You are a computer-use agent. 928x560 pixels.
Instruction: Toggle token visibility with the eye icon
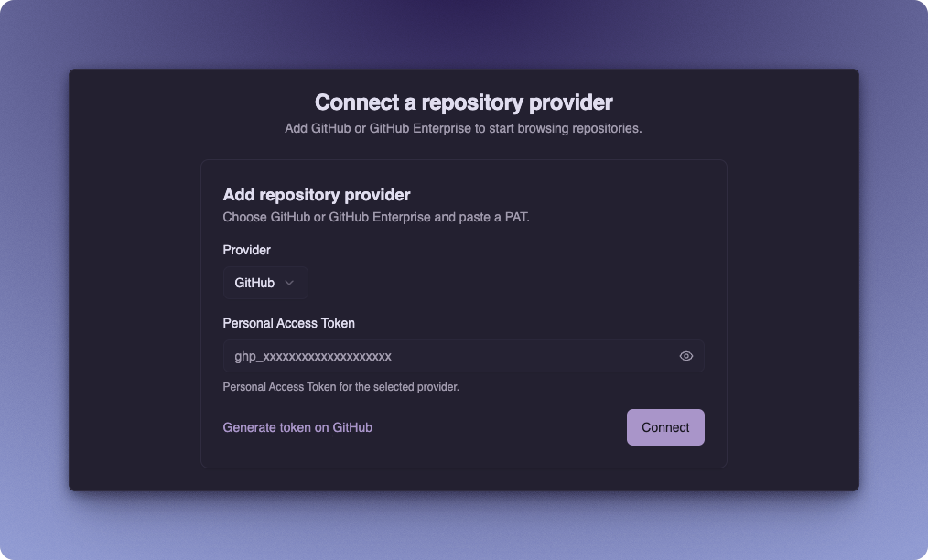coord(686,356)
